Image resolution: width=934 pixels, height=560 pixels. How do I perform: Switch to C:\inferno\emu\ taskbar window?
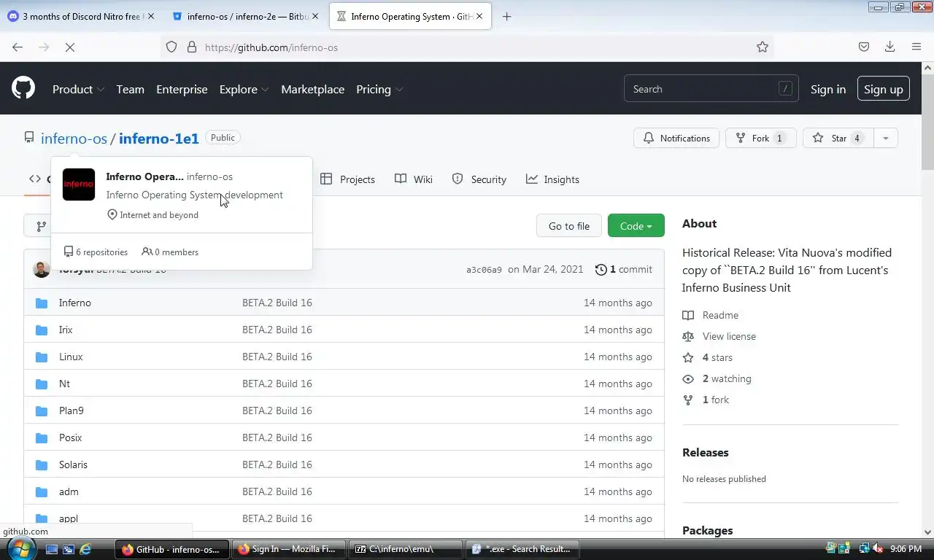[406, 549]
